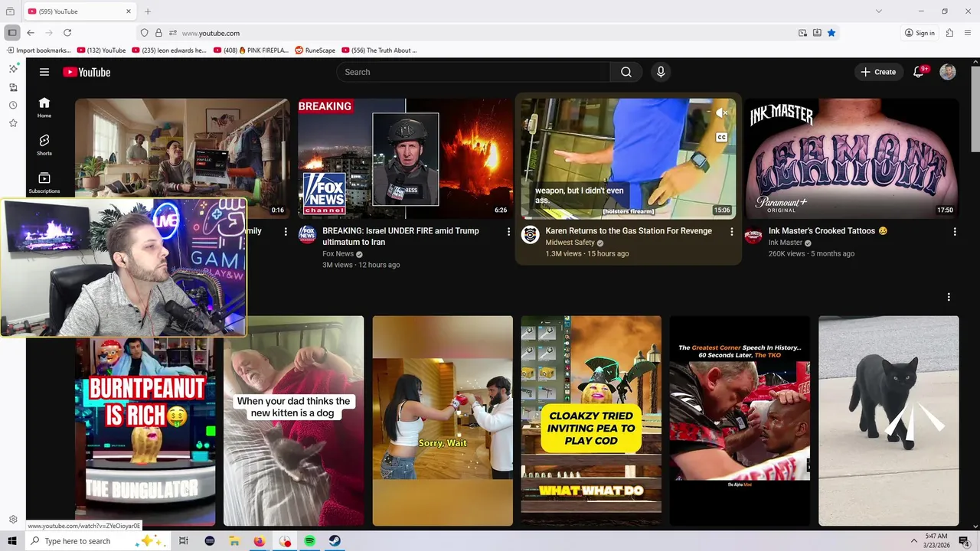Open more options for first partially hidden video

coord(286,232)
